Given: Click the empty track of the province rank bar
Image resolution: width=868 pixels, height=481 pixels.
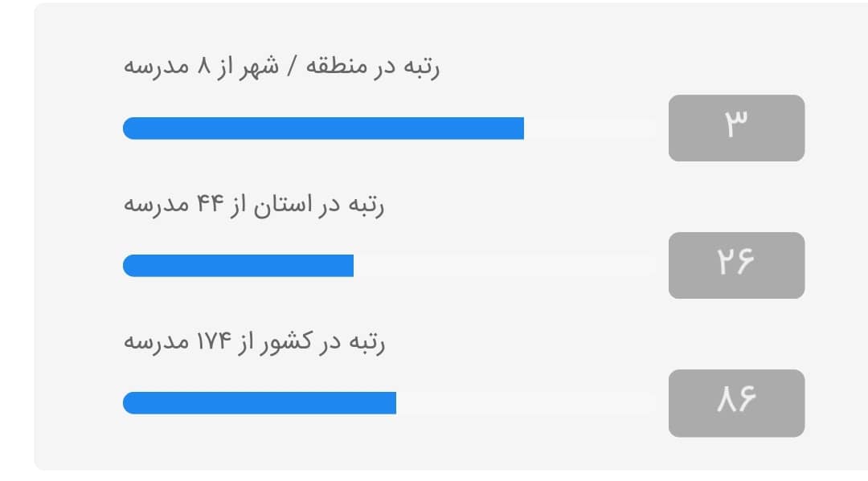Looking at the screenshot, I should point(505,265).
